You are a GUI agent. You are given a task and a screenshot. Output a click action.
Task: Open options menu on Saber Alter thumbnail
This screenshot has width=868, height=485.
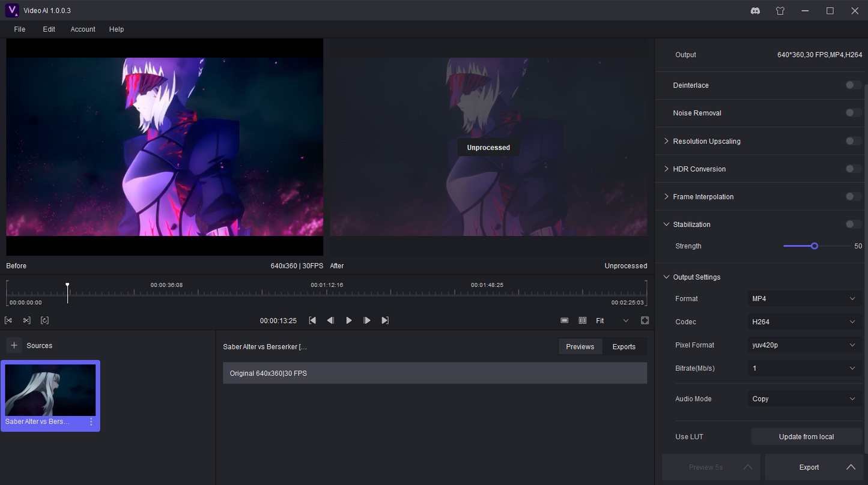[91, 421]
